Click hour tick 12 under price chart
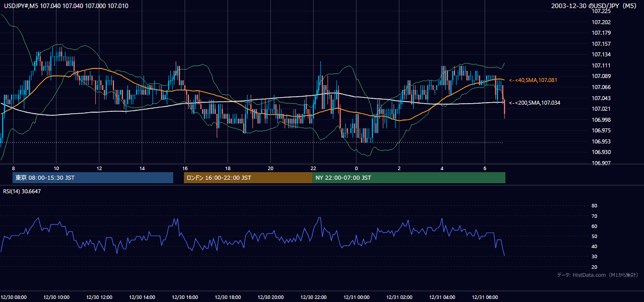 click(99, 168)
